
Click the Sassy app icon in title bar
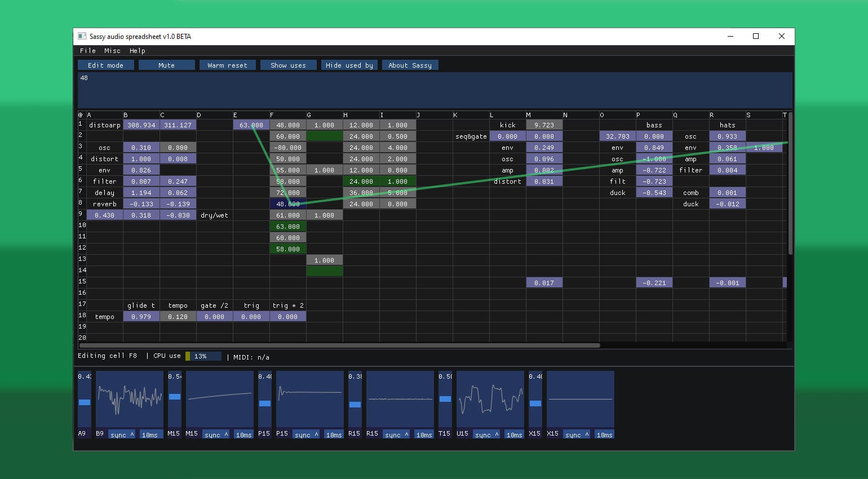click(x=82, y=37)
